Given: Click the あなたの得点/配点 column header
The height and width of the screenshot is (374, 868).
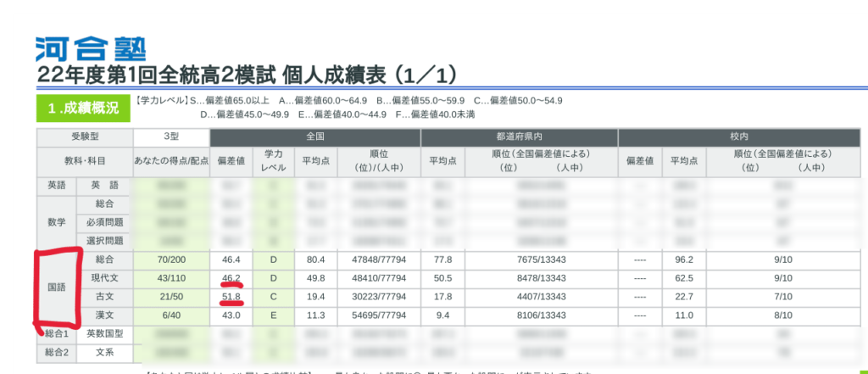Looking at the screenshot, I should 171,161.
